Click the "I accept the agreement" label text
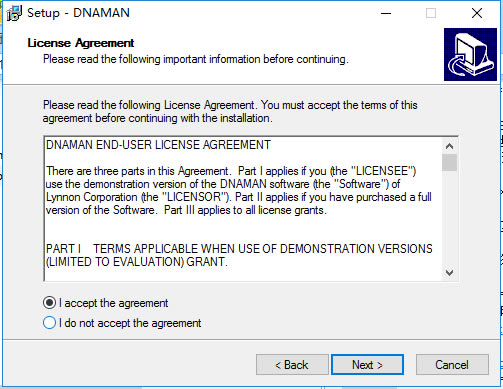Viewport: 503px width, 389px height. [x=113, y=303]
